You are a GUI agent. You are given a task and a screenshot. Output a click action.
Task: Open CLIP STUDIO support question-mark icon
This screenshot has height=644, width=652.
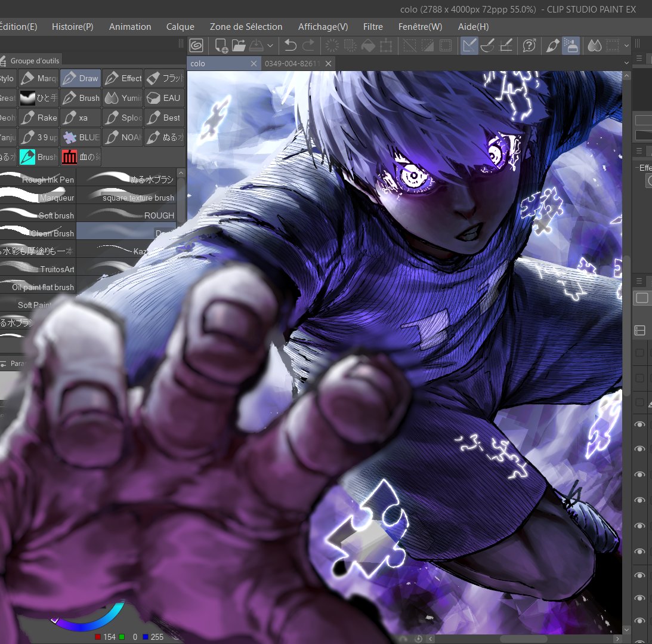coord(529,45)
